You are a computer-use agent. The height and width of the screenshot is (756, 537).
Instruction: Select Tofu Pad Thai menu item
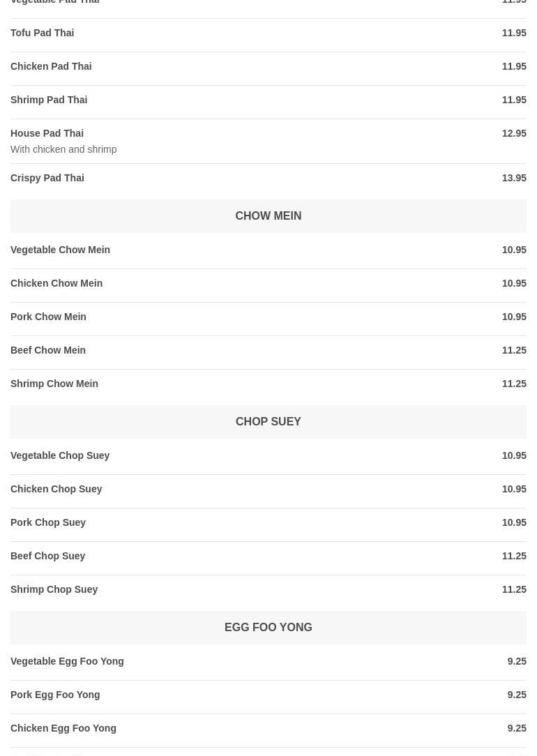tap(42, 33)
